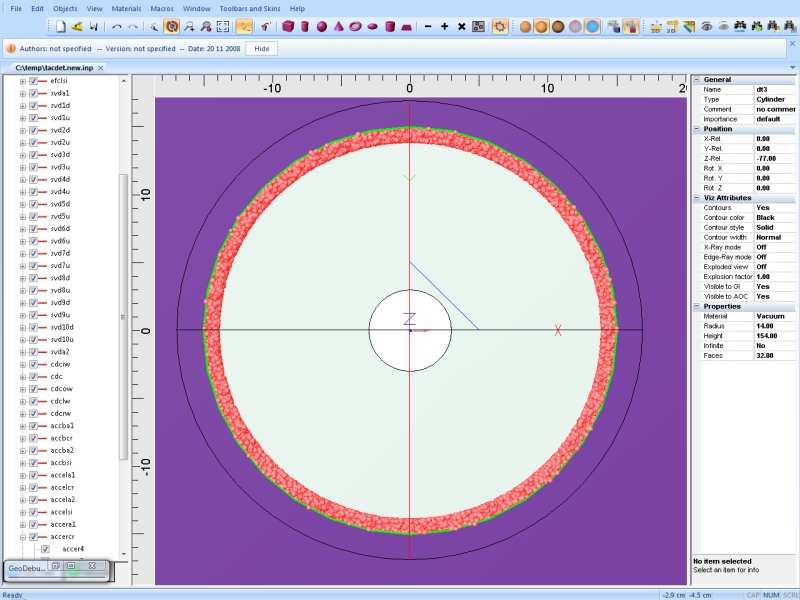This screenshot has height=600, width=800.
Task: Uncheck the accba1 visibility checkbox
Action: pos(33,426)
